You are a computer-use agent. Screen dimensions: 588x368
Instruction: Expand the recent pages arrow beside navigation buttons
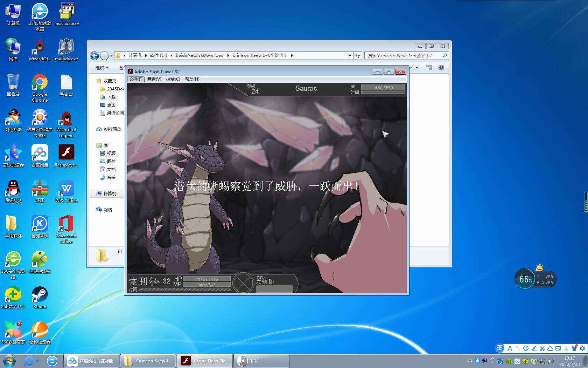click(111, 56)
